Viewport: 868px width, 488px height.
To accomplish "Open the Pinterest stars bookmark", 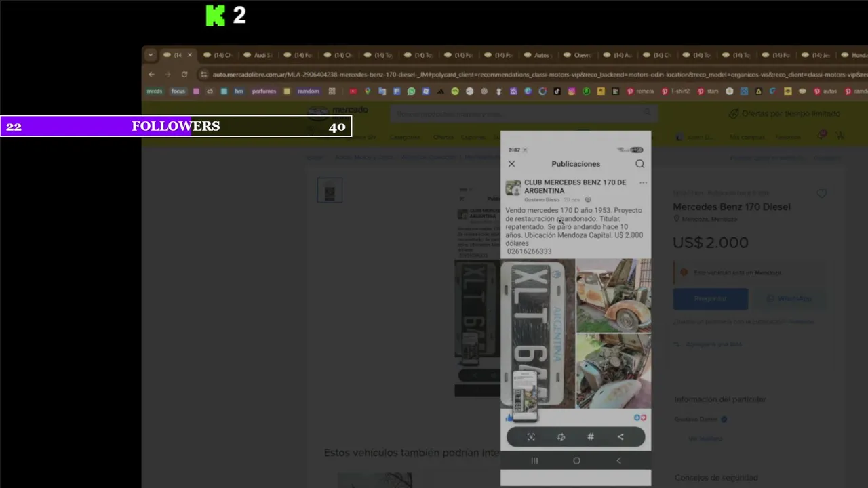I will click(x=709, y=91).
